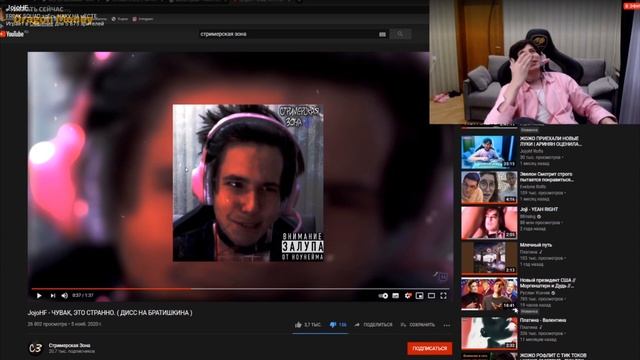Open the Стримерская Зона channel avatar

(35, 348)
